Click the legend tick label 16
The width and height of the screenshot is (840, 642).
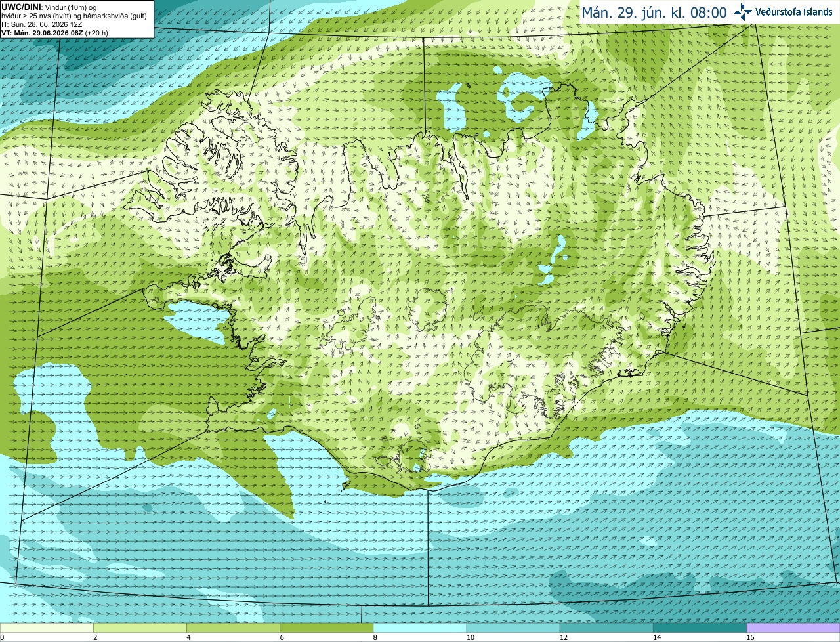click(x=750, y=637)
